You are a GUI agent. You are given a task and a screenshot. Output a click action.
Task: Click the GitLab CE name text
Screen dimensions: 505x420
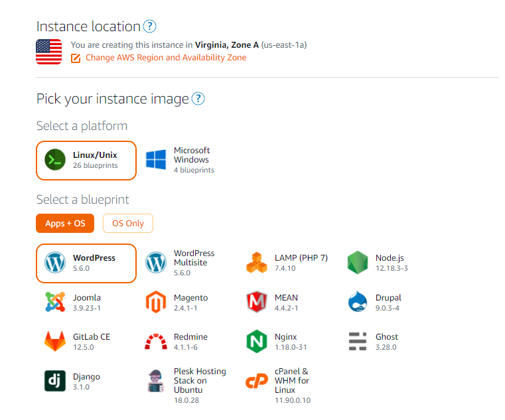[x=92, y=337]
